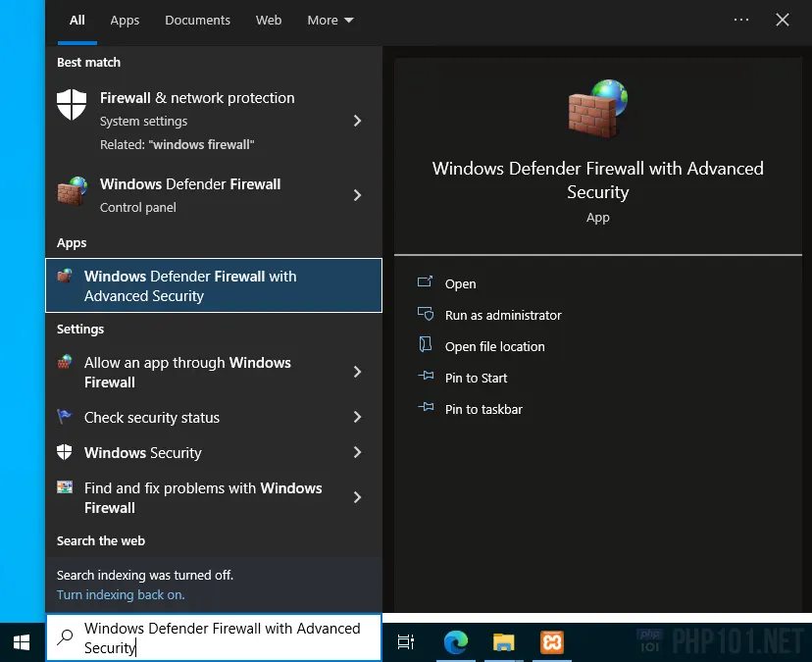812x662 pixels.
Task: Open Microsoft Edge from the taskbar
Action: (x=455, y=642)
